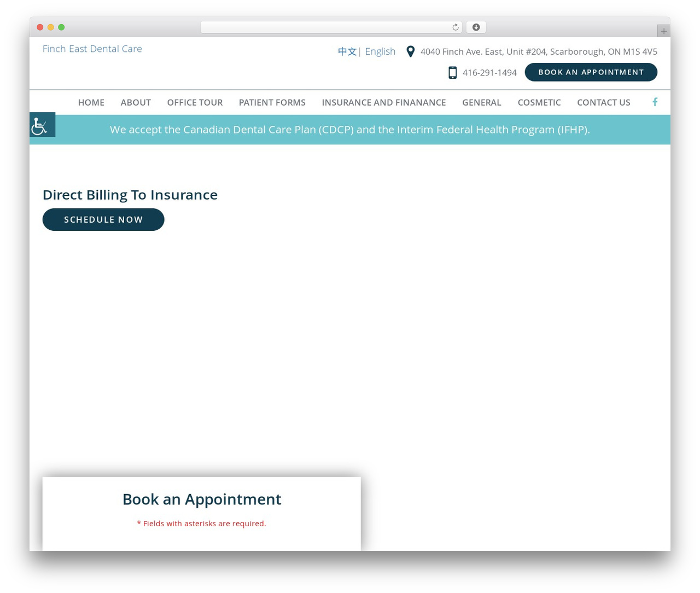Click the 'Fields with asterisks are required' note
The width and height of the screenshot is (700, 593).
(x=201, y=524)
